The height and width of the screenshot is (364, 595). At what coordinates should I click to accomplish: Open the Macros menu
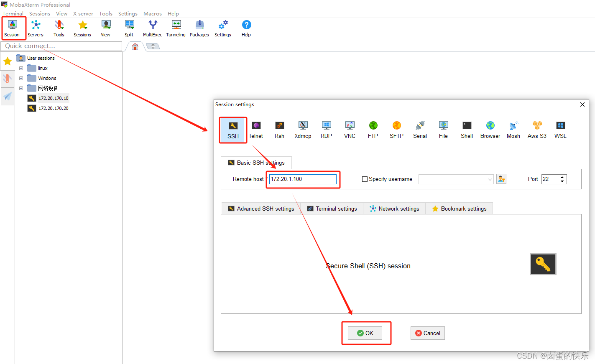pyautogui.click(x=153, y=13)
